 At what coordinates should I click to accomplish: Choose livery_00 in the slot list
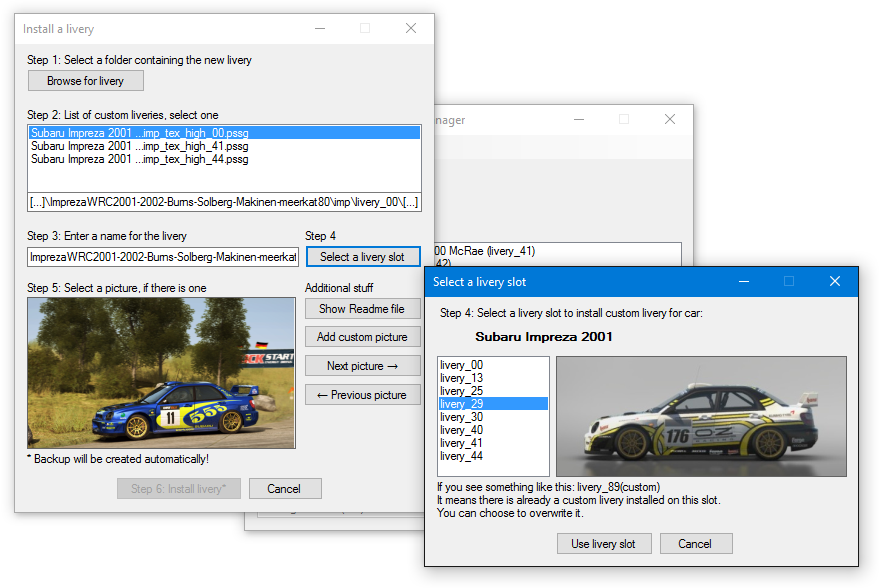coord(493,365)
